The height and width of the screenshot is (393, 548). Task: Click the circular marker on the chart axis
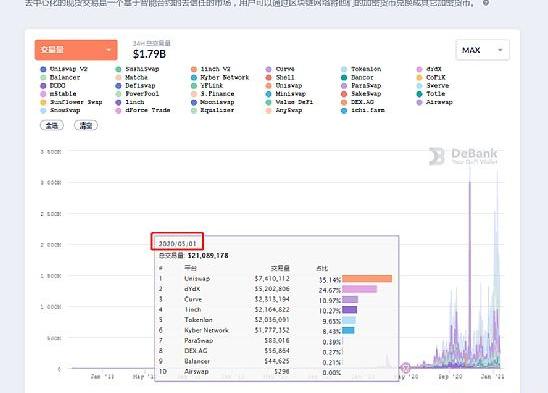pos(405,368)
